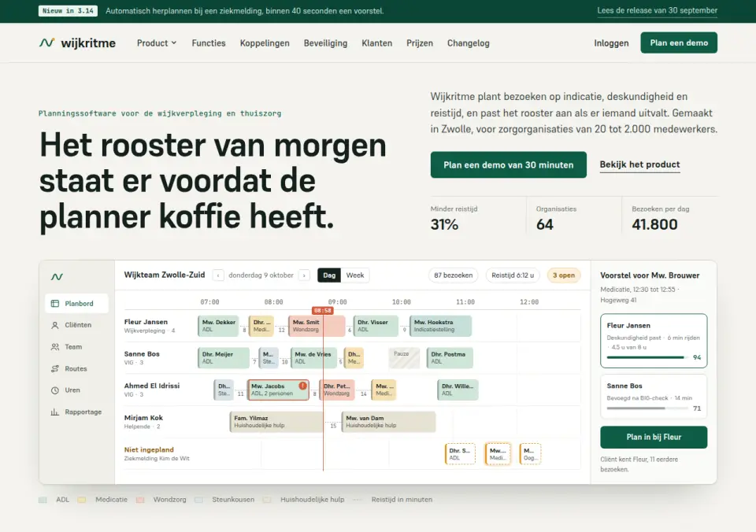This screenshot has width=756, height=532.
Task: Open Mw. Smit Wondzorg visit block
Action: [x=317, y=326]
